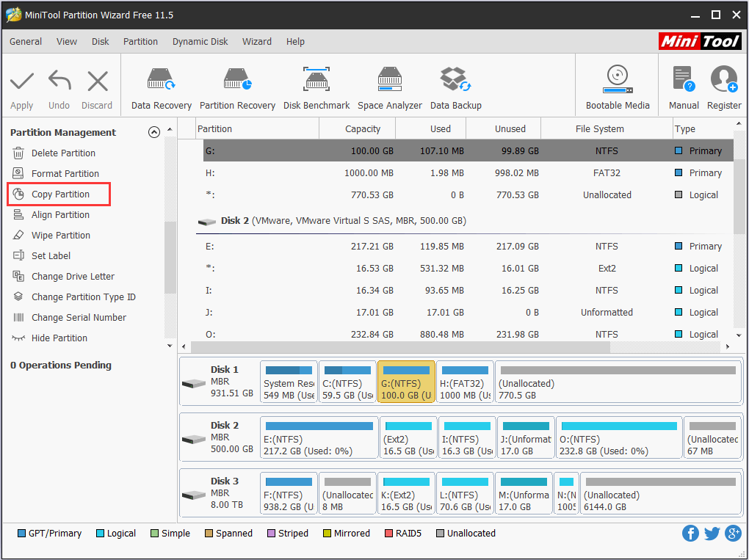Open the Dynamic Disk menu

(x=200, y=42)
